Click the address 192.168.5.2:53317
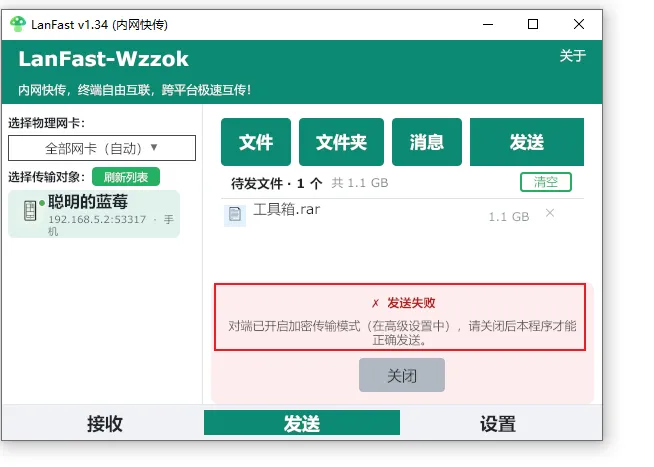654x467 pixels. pyautogui.click(x=97, y=219)
